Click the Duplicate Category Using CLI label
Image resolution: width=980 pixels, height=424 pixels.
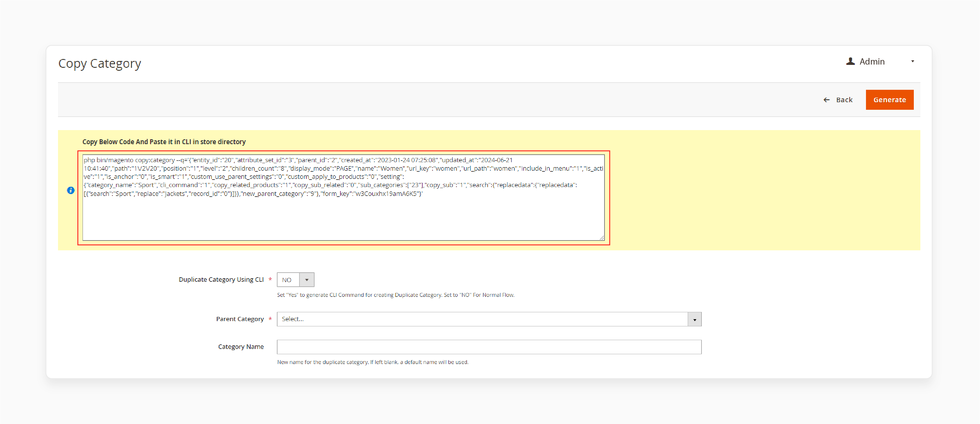tap(221, 279)
